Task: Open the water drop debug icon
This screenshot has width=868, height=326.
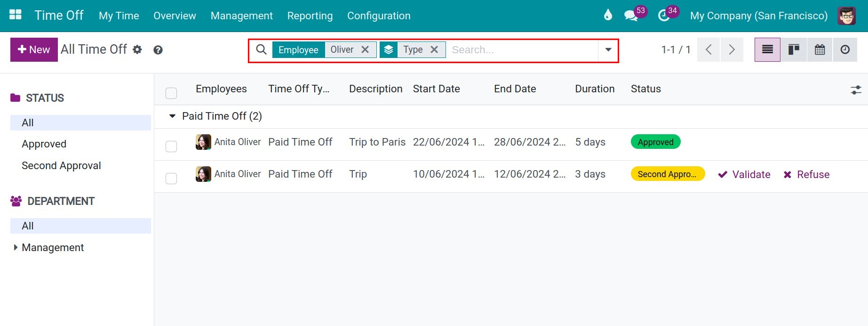Action: pos(608,15)
